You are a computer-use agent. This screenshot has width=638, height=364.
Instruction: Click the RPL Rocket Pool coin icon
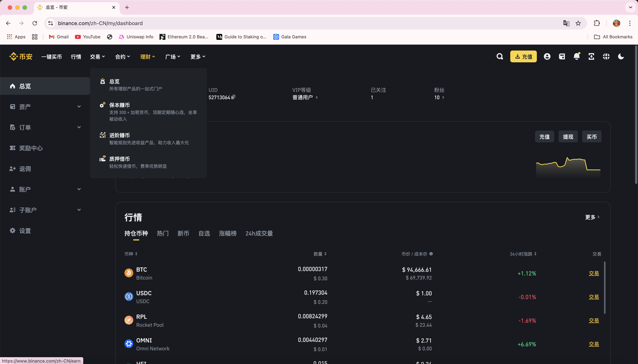point(129,320)
